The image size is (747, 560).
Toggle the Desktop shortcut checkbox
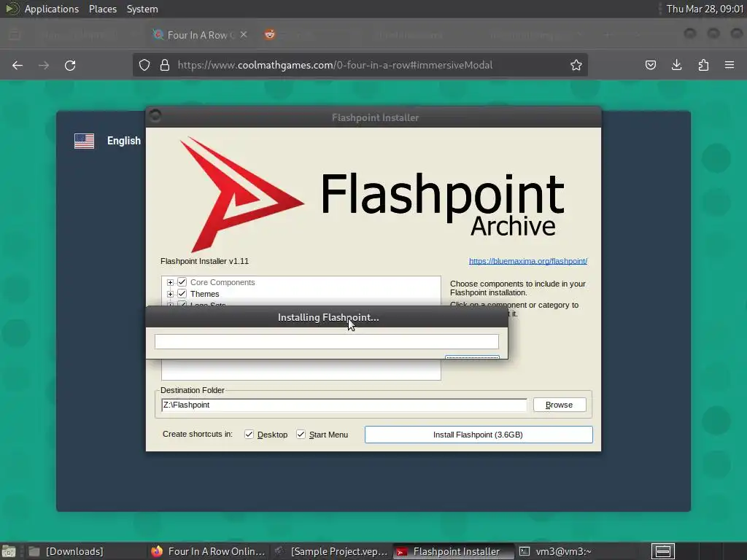tap(249, 435)
